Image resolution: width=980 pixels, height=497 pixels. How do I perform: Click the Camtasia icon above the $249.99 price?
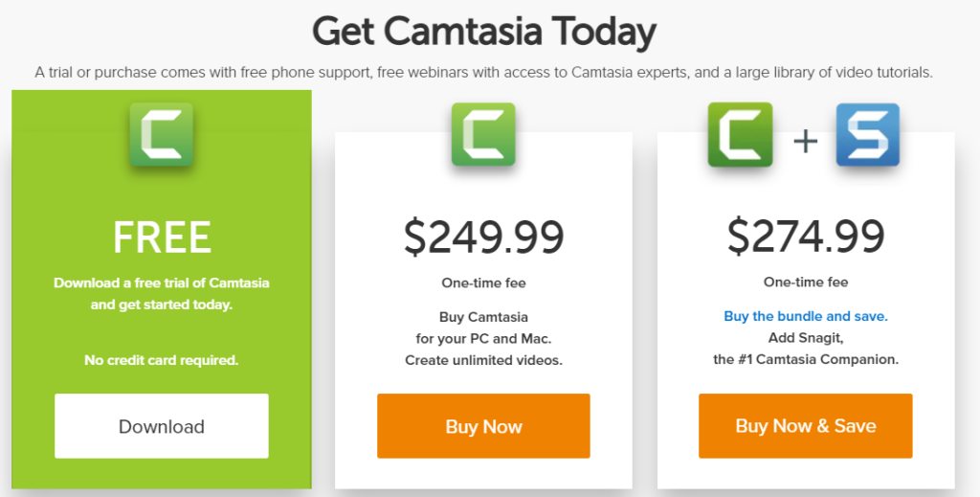pyautogui.click(x=483, y=134)
